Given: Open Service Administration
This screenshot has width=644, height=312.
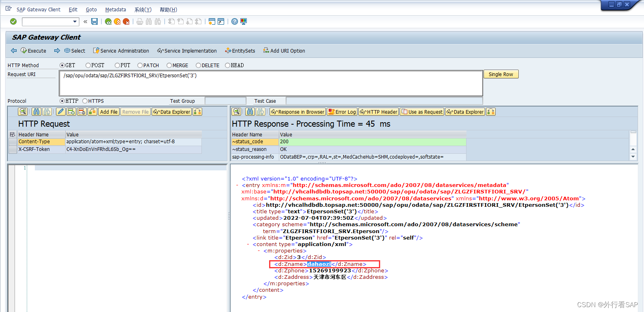Looking at the screenshot, I should (121, 51).
